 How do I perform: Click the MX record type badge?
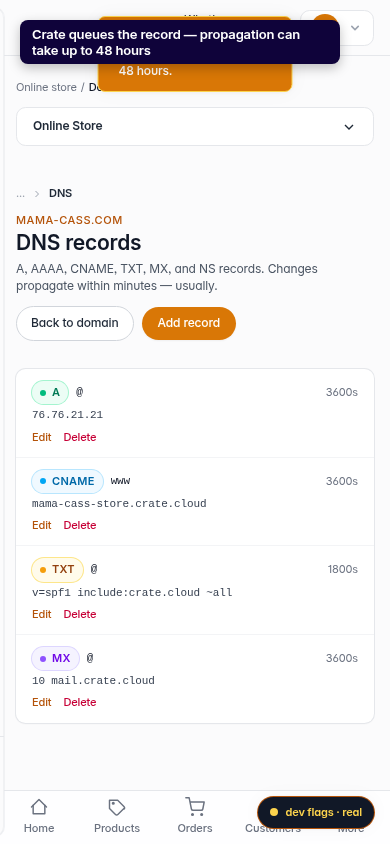click(55, 658)
